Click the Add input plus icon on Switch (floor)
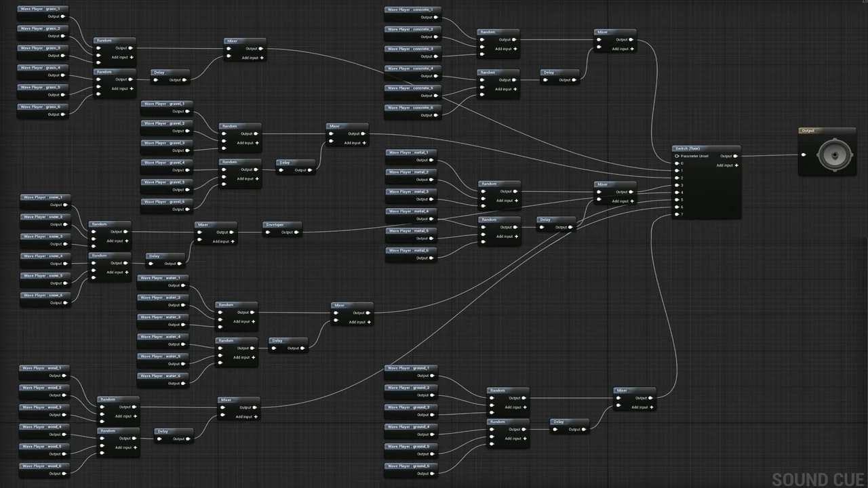Viewport: 868px width, 488px height. click(x=736, y=165)
